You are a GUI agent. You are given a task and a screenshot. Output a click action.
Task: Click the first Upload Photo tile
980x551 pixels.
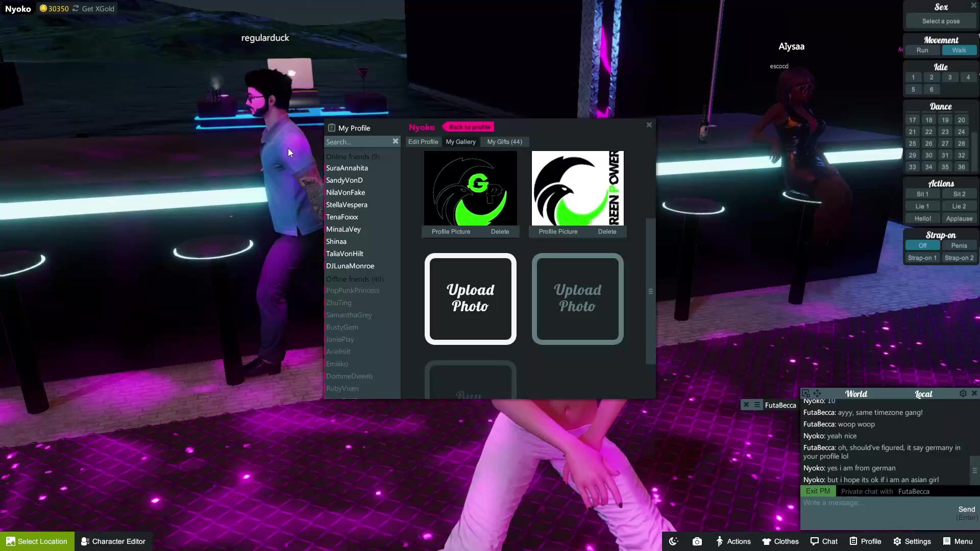470,298
